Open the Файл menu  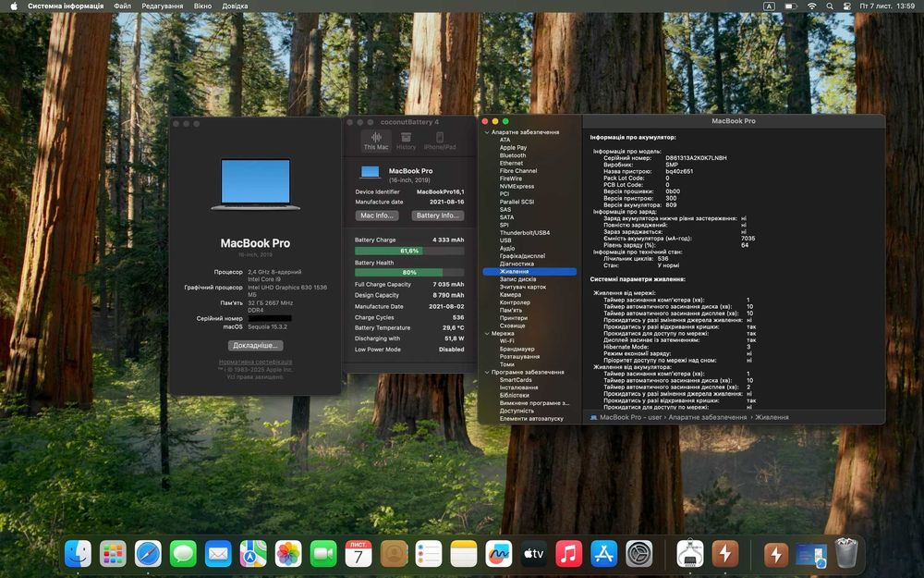123,6
